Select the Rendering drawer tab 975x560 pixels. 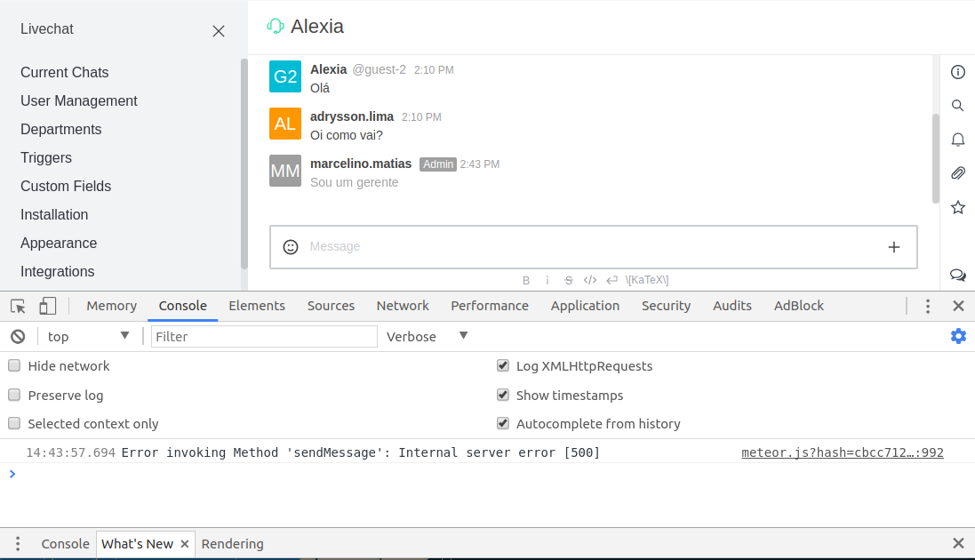pos(233,544)
